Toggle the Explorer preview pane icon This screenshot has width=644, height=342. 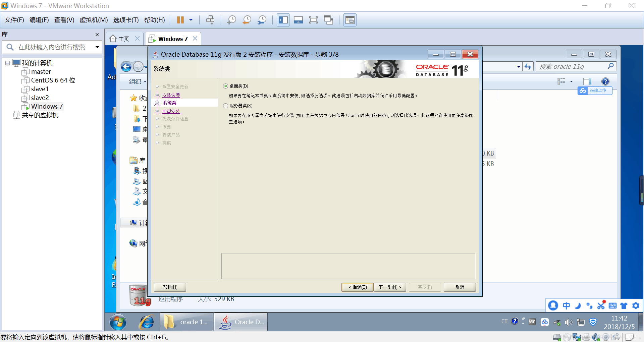tap(587, 81)
